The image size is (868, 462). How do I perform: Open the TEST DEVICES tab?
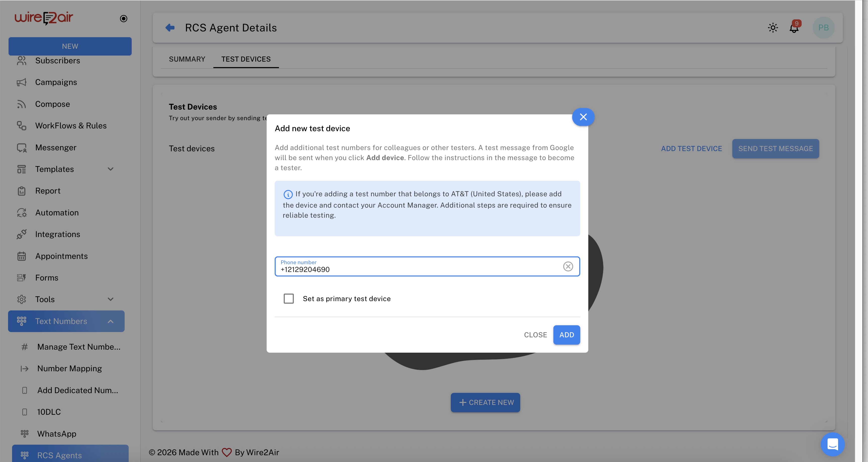coord(246,59)
